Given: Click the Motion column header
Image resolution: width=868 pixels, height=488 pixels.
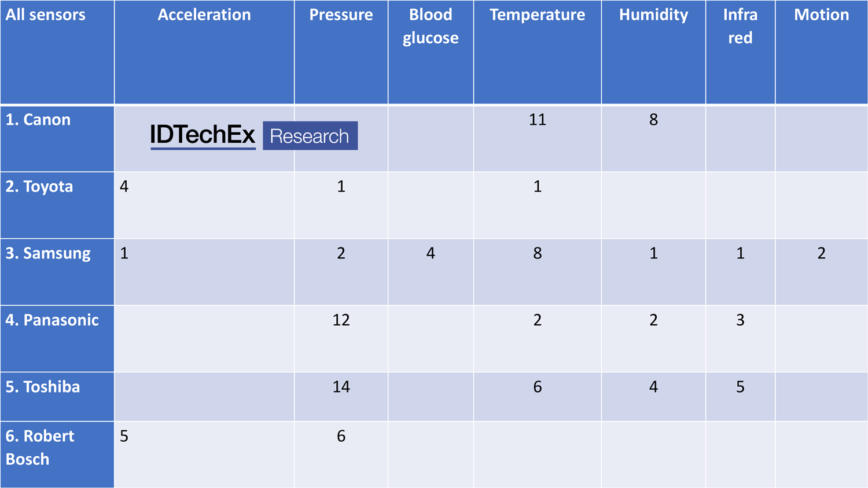Looking at the screenshot, I should point(821,15).
